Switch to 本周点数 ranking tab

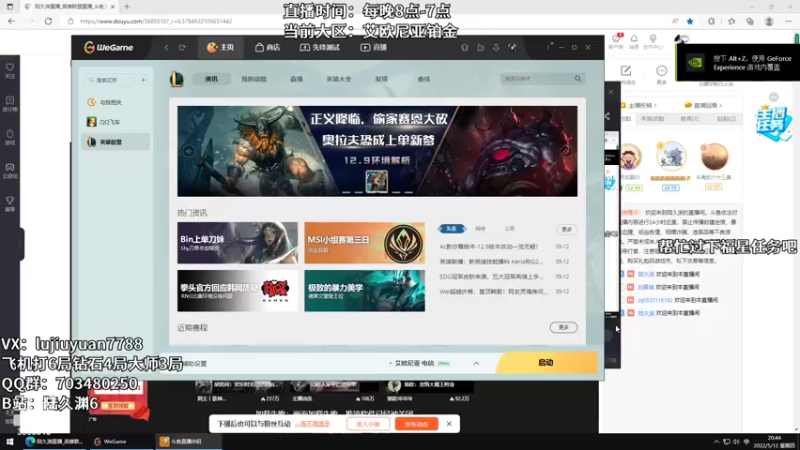652,119
